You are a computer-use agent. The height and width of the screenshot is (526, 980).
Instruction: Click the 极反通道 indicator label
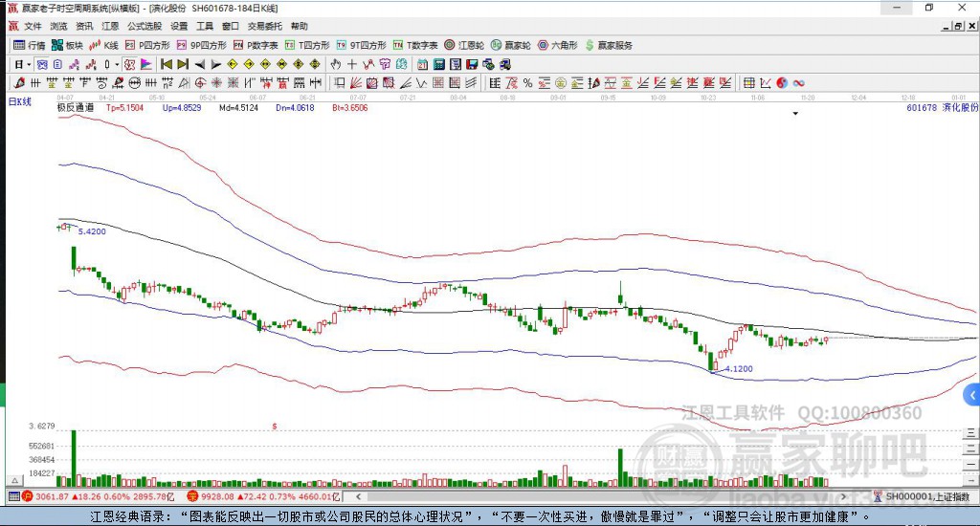[x=75, y=108]
